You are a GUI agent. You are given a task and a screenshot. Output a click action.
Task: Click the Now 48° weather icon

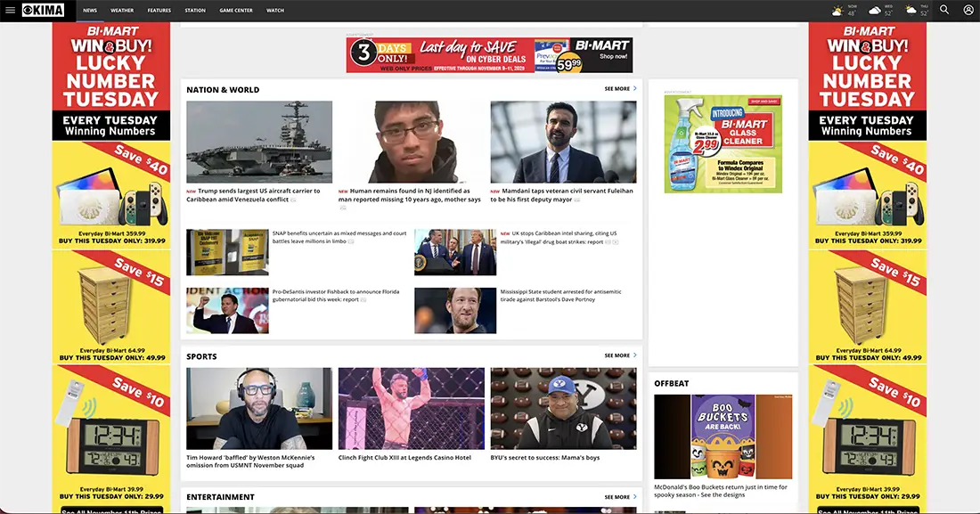coord(837,11)
